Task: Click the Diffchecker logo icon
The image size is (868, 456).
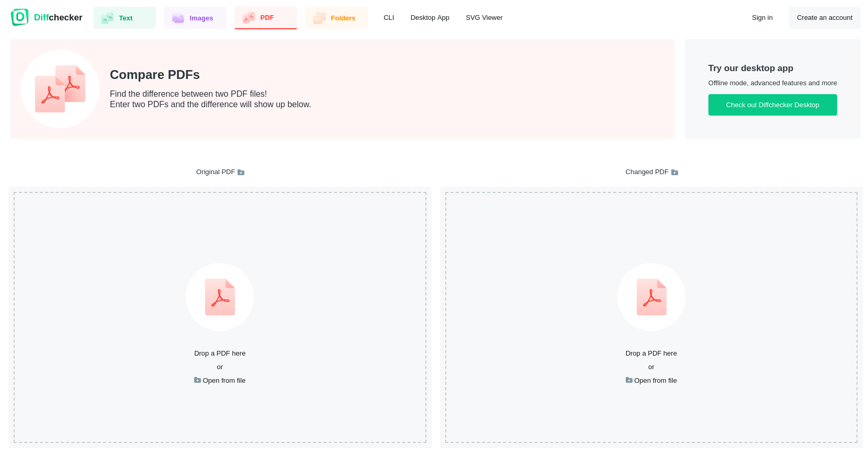Action: pos(19,17)
